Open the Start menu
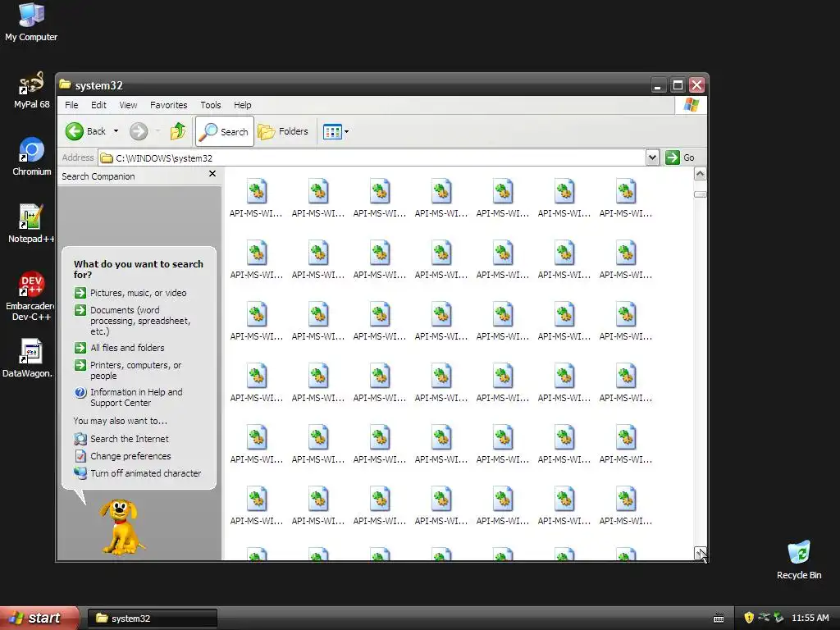Screen dimensions: 840x630 coord(39,618)
